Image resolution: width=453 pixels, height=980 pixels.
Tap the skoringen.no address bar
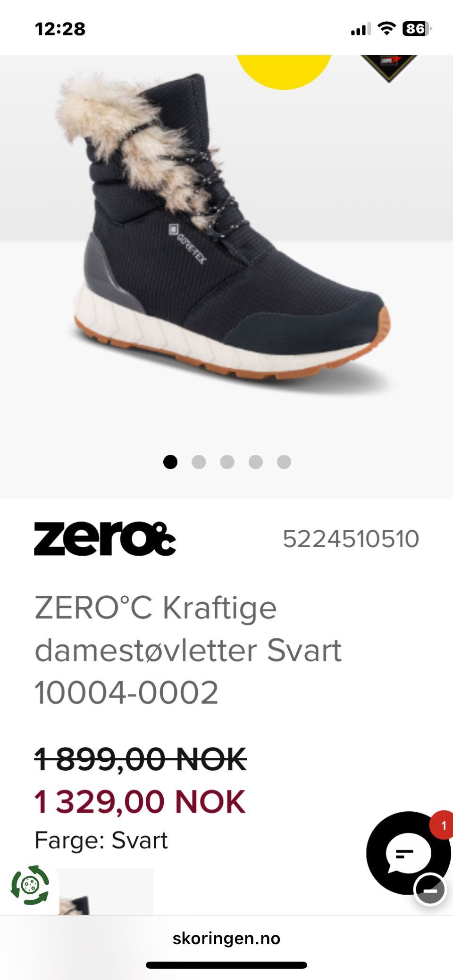click(x=226, y=939)
